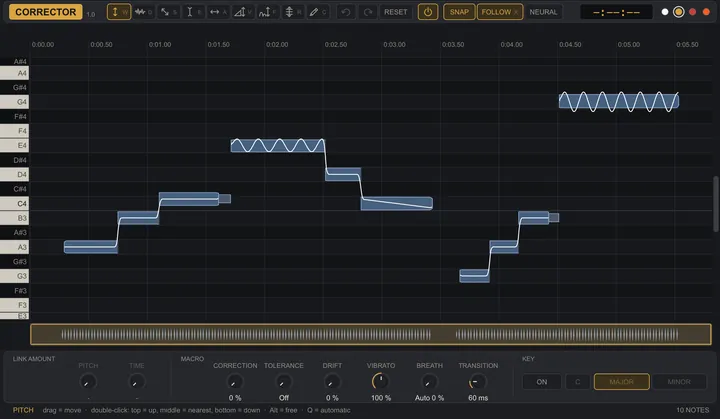The image size is (720, 419).
Task: Select the white color dot
Action: coord(665,12)
